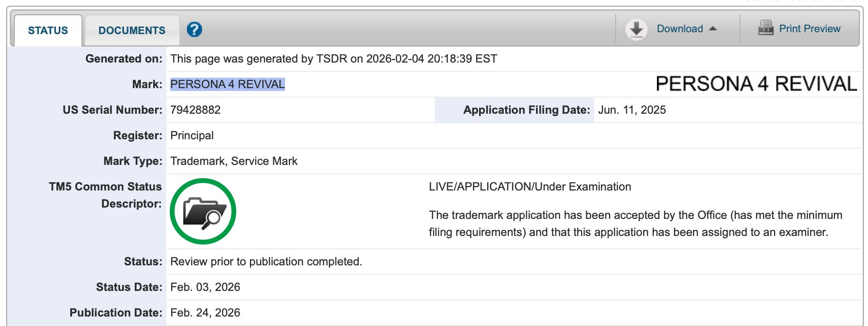Click the 'TM5 Common Status' label
The image size is (868, 326).
pyautogui.click(x=105, y=187)
